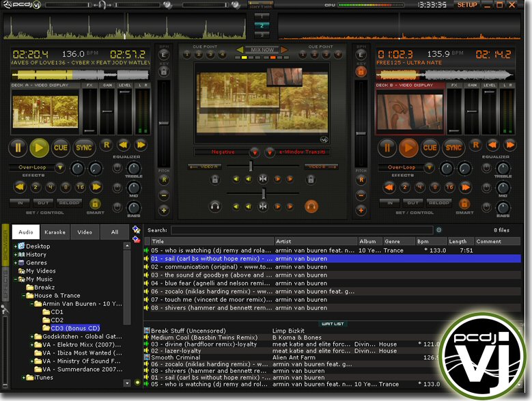Click the MIX NOW button
This screenshot has width=532, height=401.
point(262,50)
